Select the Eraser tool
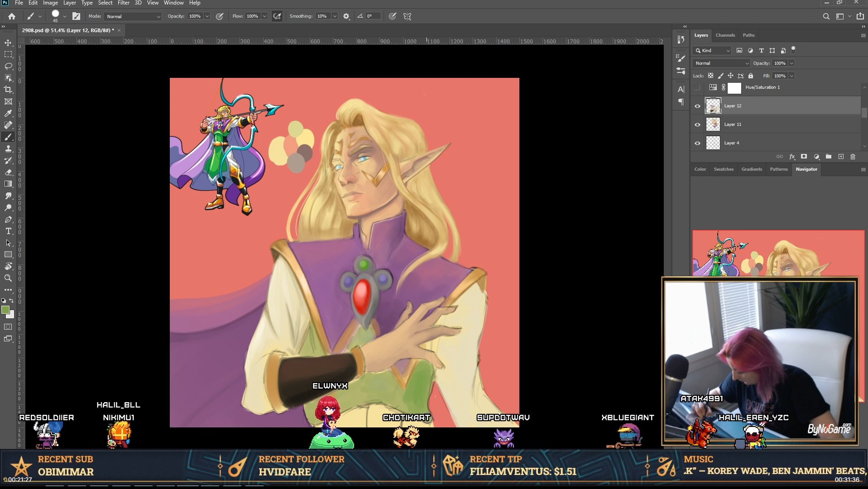 8,172
